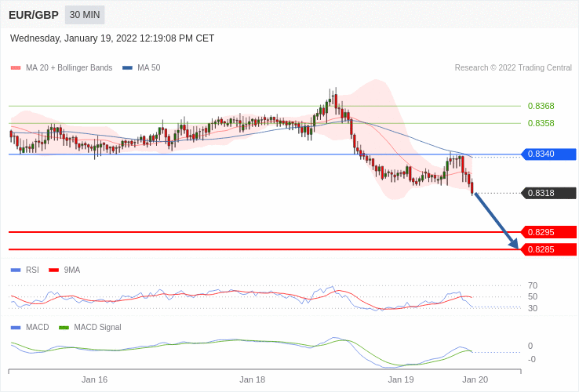The image size is (579, 392).
Task: Click the red 0.8285 support price tag
Action: pyautogui.click(x=548, y=249)
